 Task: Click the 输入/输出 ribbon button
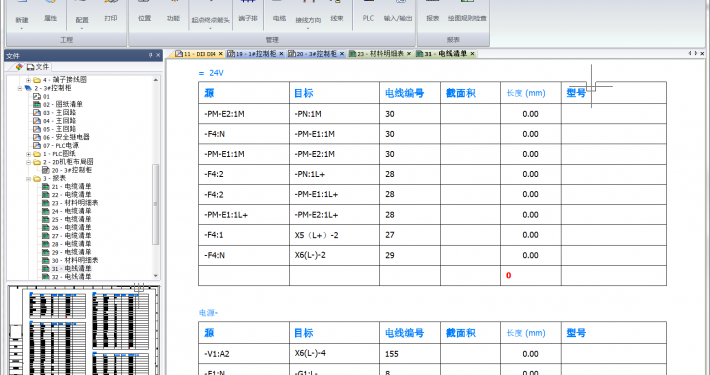click(x=398, y=11)
